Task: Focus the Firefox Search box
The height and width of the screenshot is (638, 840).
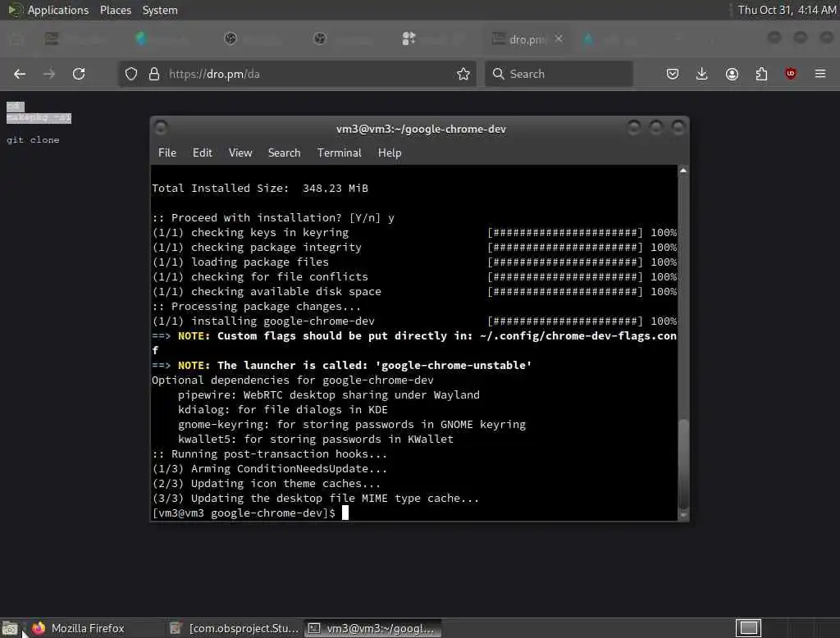Action: (x=559, y=74)
